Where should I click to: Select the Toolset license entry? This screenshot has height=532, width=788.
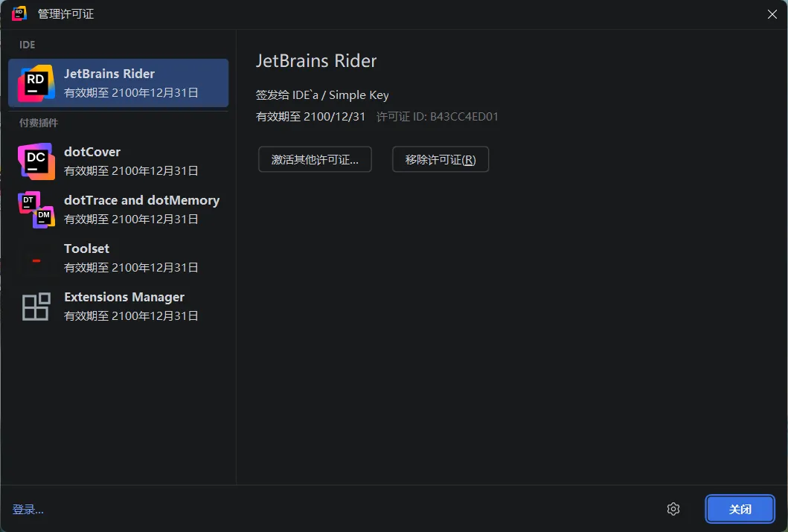(119, 258)
